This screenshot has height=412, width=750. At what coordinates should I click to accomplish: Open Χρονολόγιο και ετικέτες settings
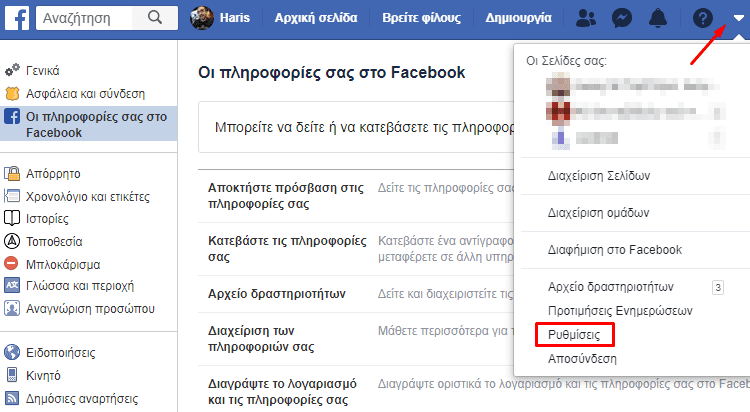coord(88,197)
